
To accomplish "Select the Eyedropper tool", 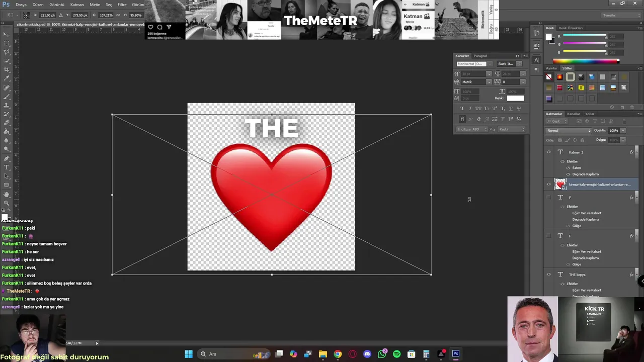I will pos(7,78).
